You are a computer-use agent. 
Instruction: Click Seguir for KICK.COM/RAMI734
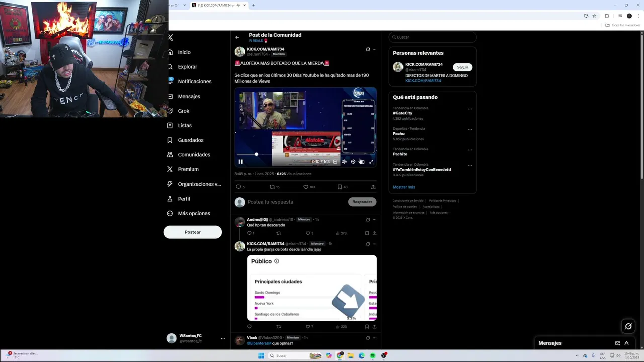click(x=462, y=67)
